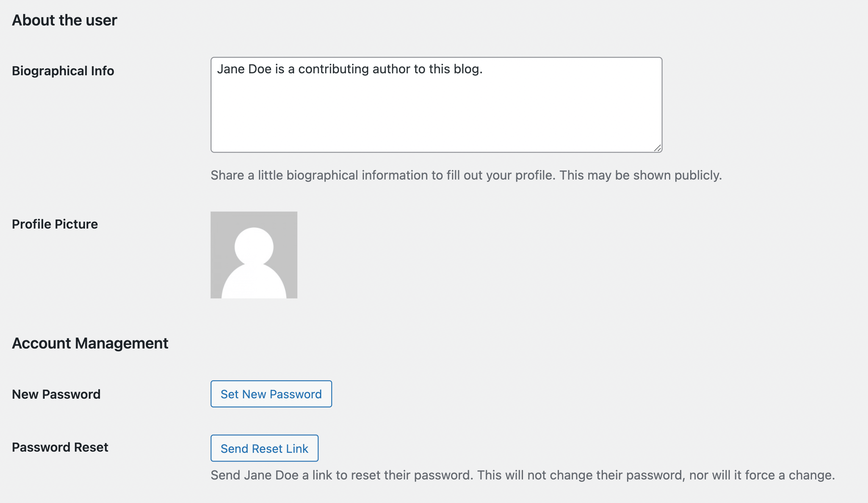Viewport: 868px width, 503px height.
Task: Click inside the Biographical Info text area
Action: point(431,106)
